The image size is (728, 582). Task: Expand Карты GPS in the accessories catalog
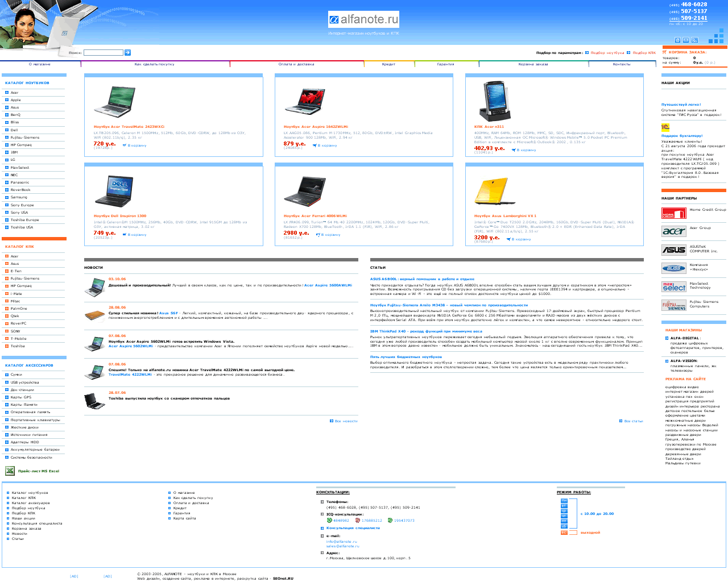coord(7,397)
